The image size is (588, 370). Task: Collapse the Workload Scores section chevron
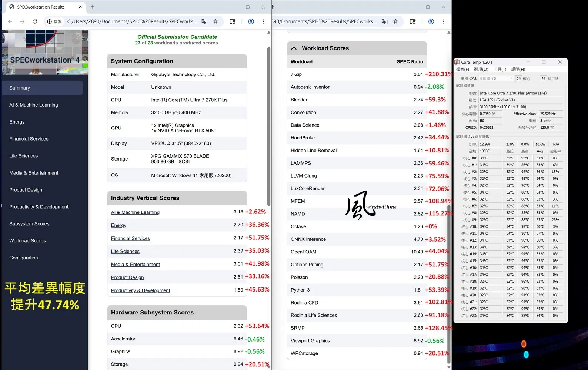294,48
